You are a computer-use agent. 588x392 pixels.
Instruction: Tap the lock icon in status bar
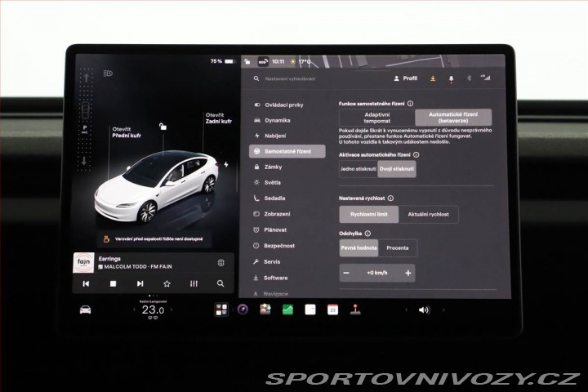pyautogui.click(x=247, y=61)
